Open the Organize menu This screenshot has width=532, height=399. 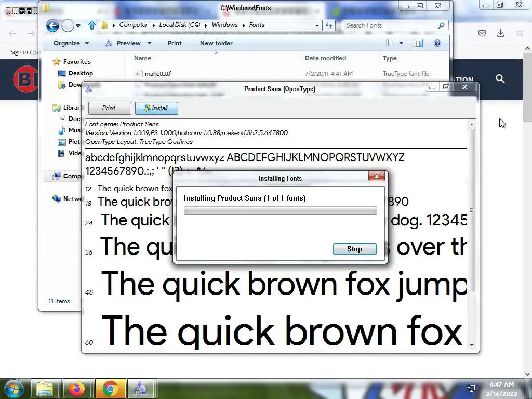pyautogui.click(x=71, y=43)
